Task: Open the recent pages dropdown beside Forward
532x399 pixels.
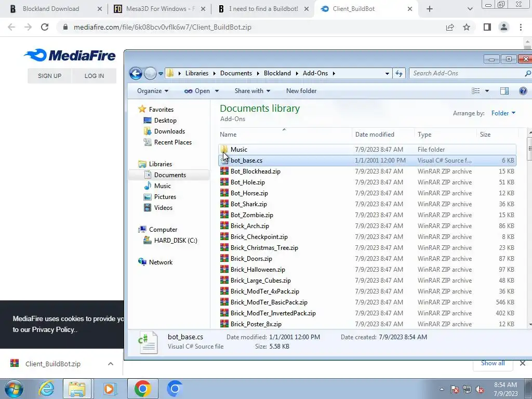Action: [x=161, y=73]
